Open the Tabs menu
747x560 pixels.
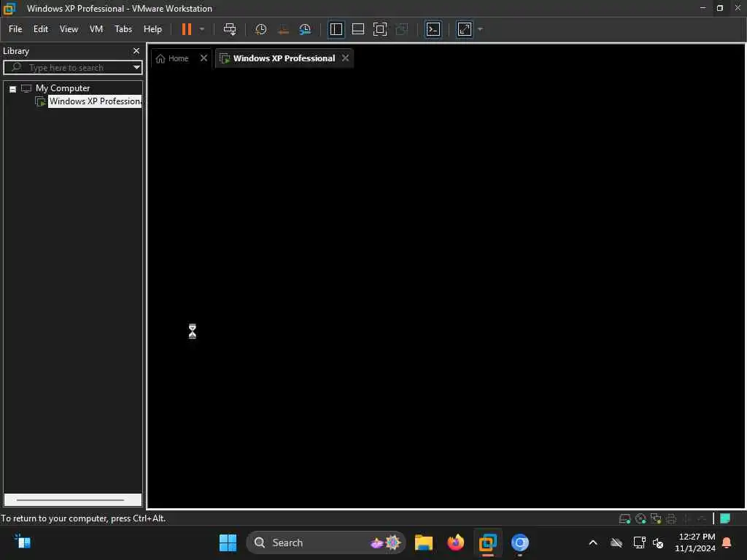(x=123, y=29)
